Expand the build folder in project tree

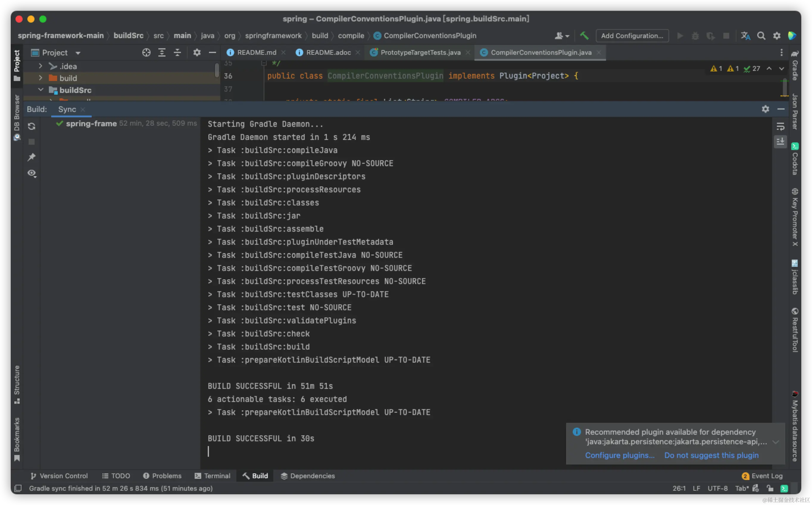[x=40, y=78]
